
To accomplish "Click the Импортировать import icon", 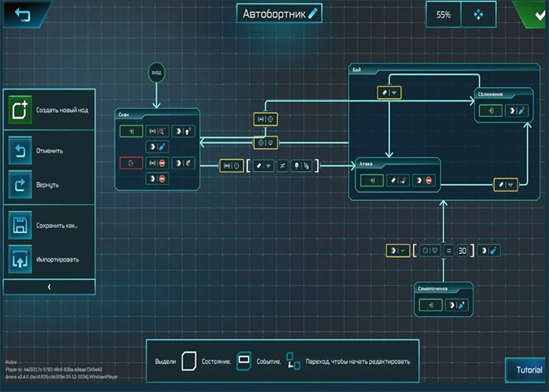I will (20, 259).
